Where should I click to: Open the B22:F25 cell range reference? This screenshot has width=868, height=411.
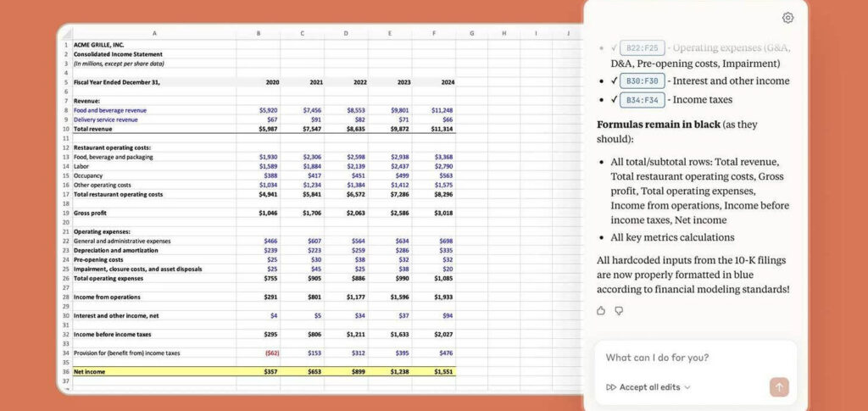pos(643,48)
